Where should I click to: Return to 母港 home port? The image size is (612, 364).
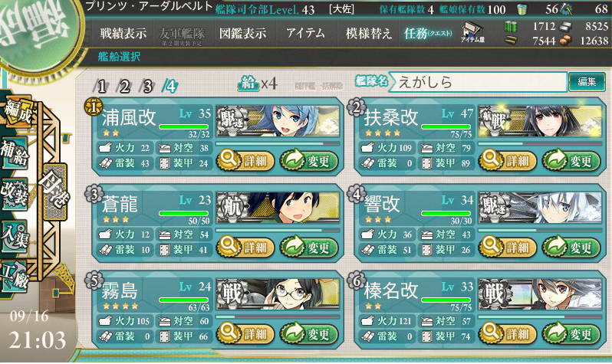[x=54, y=192]
